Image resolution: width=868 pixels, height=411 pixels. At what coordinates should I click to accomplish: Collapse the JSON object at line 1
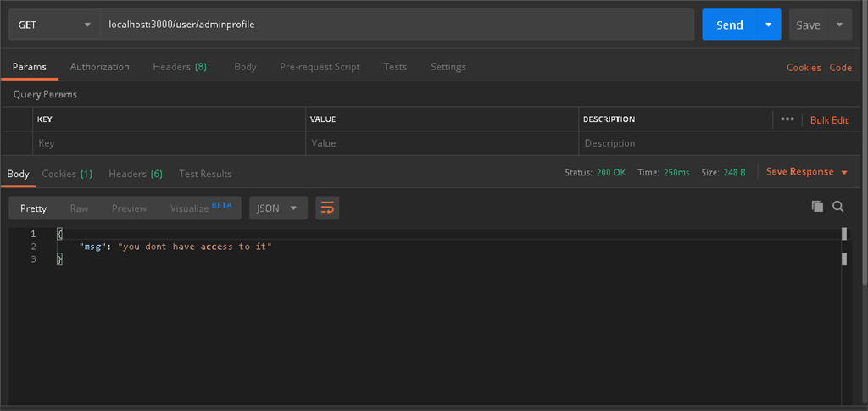pyautogui.click(x=59, y=234)
